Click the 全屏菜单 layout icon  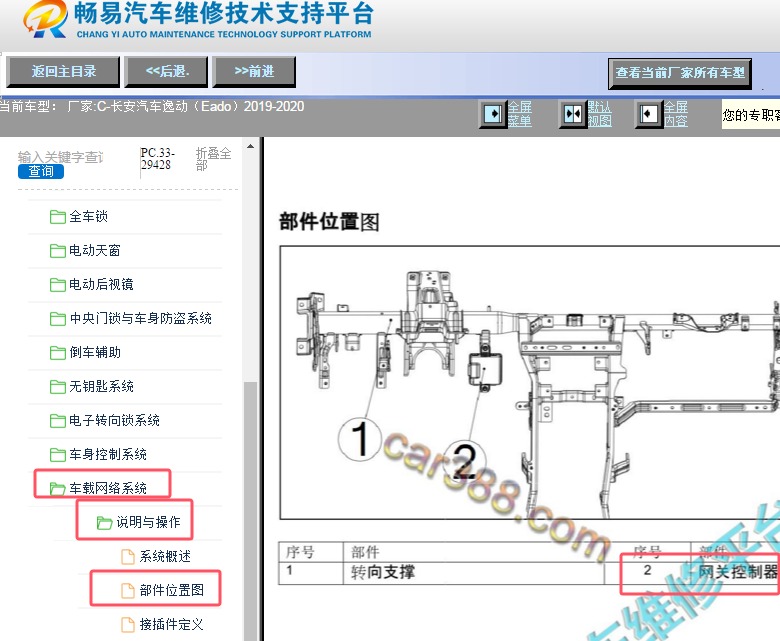coord(493,114)
